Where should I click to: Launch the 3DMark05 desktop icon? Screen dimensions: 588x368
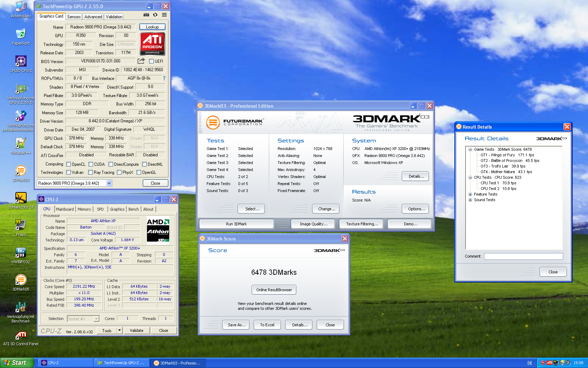click(21, 283)
